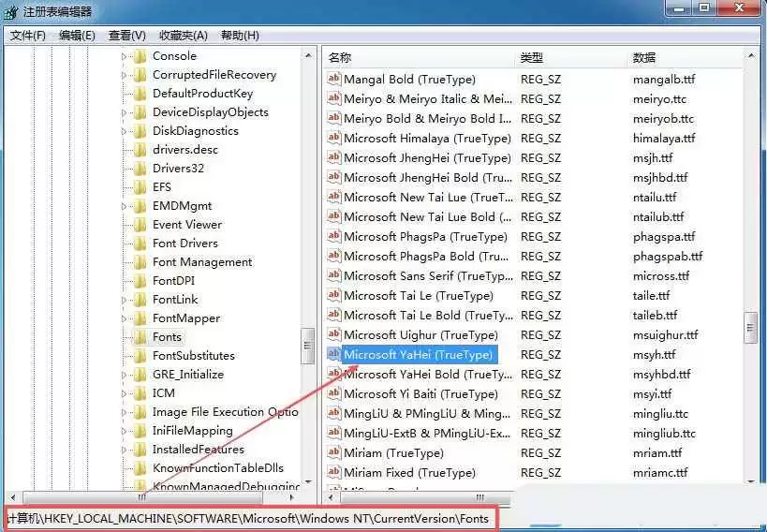Select the Microsoft YaHei Bold entry

point(428,375)
